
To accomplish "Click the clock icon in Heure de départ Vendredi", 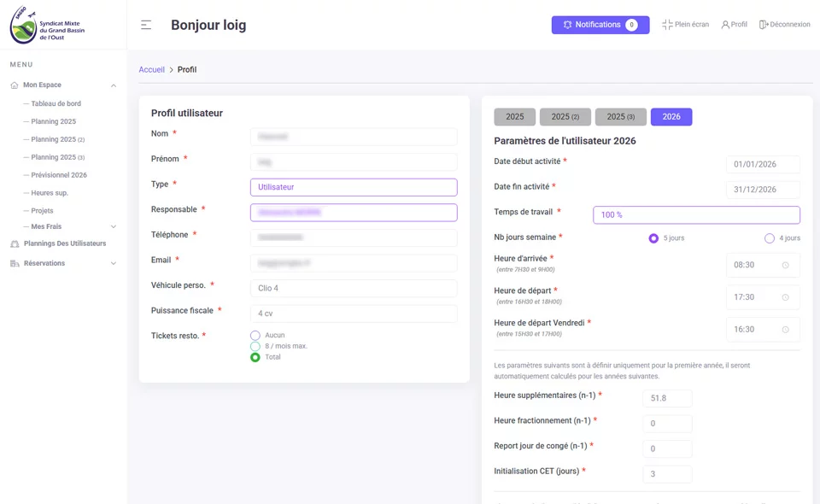I will [x=785, y=329].
